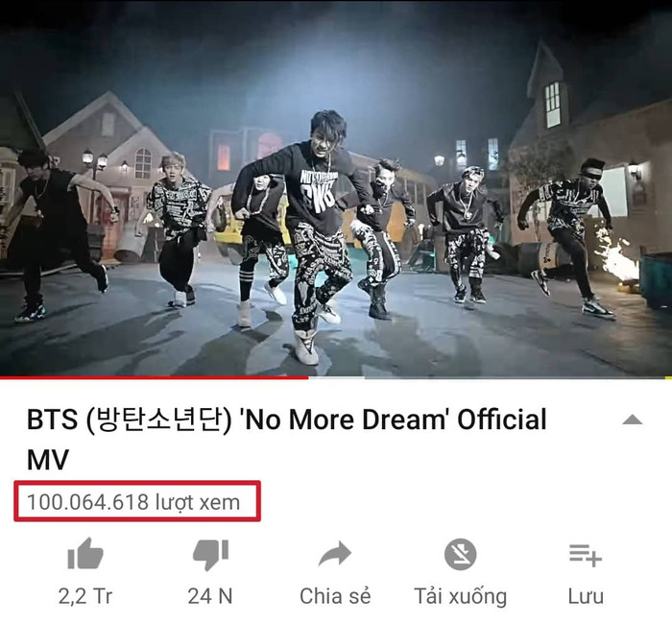Collapse the video description with the up arrow

(632, 420)
